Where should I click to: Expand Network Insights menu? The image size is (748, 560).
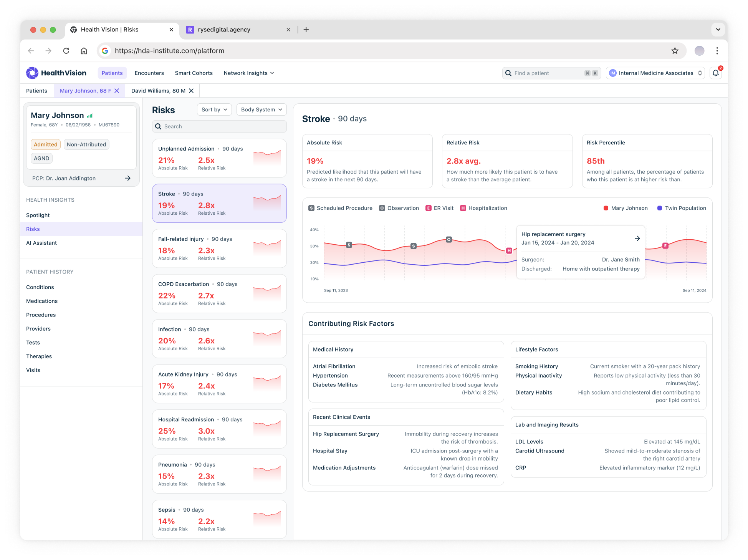point(249,73)
